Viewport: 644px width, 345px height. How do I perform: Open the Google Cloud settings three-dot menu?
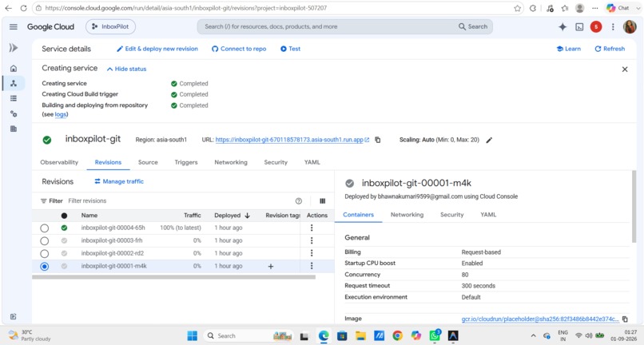613,27
